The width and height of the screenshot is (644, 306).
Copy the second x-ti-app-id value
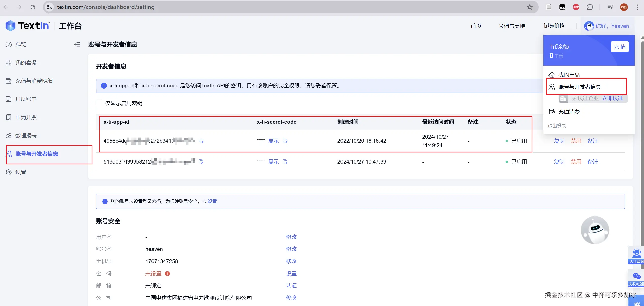201,162
